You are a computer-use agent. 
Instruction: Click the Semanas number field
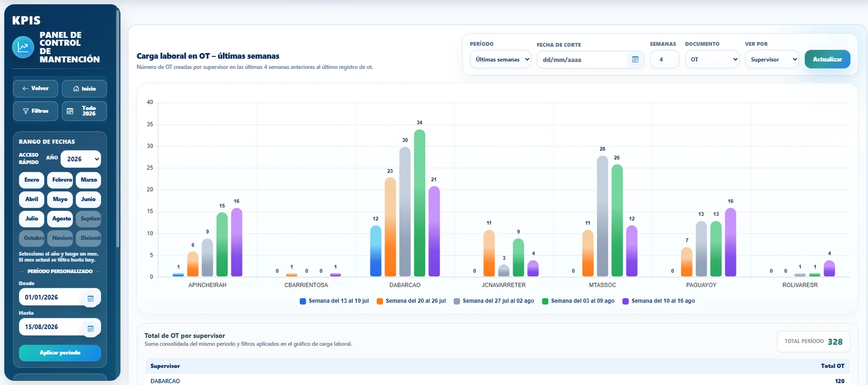pos(665,59)
